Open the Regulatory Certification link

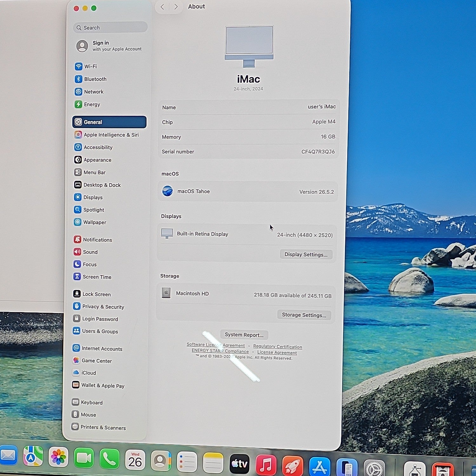coord(278,347)
